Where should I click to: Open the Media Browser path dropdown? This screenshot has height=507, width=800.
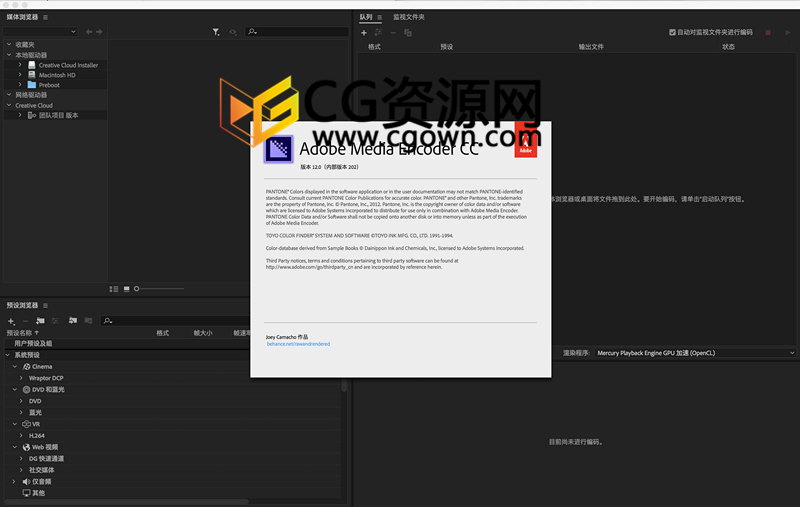pyautogui.click(x=40, y=32)
